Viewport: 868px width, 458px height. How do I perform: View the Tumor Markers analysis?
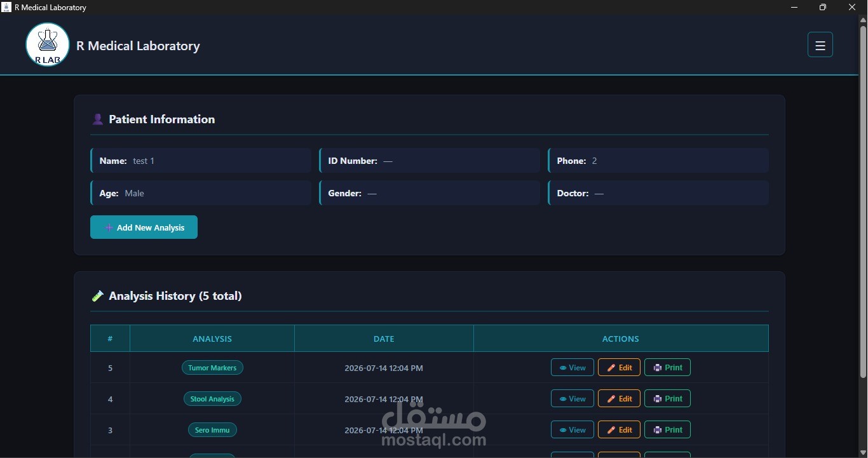(573, 368)
